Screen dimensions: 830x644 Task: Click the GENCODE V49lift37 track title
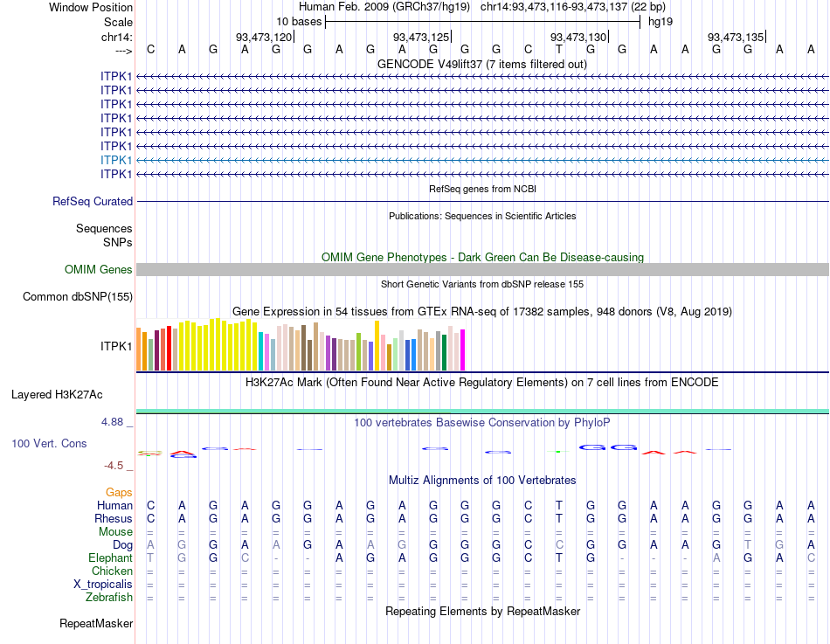click(481, 64)
